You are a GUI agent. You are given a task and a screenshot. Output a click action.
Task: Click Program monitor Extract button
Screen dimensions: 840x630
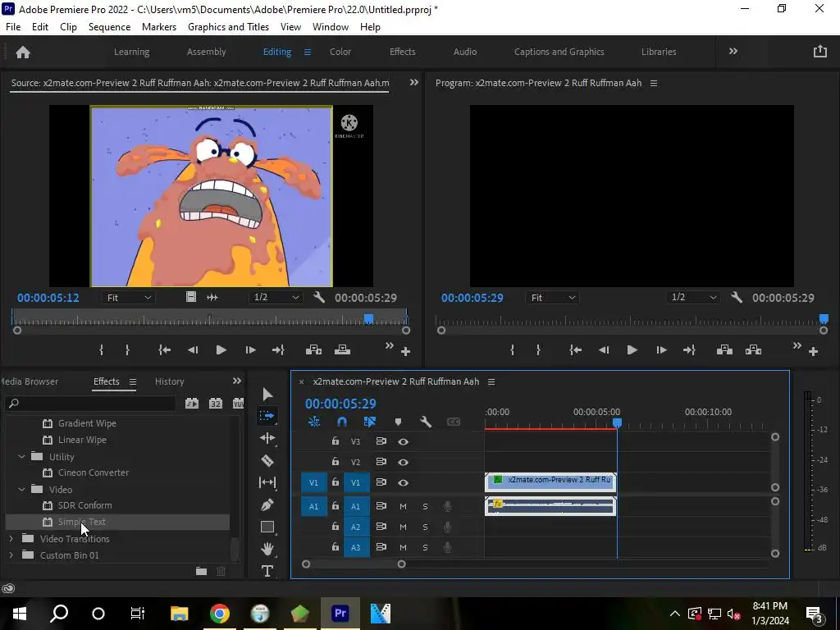(x=753, y=349)
